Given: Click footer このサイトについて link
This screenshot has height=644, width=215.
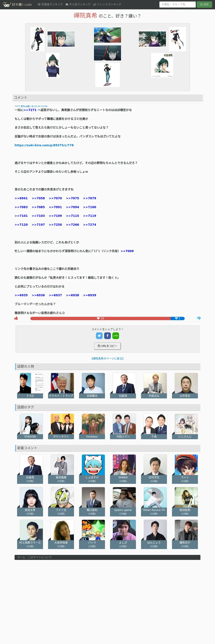Looking at the screenshot, I should [x=40, y=557].
